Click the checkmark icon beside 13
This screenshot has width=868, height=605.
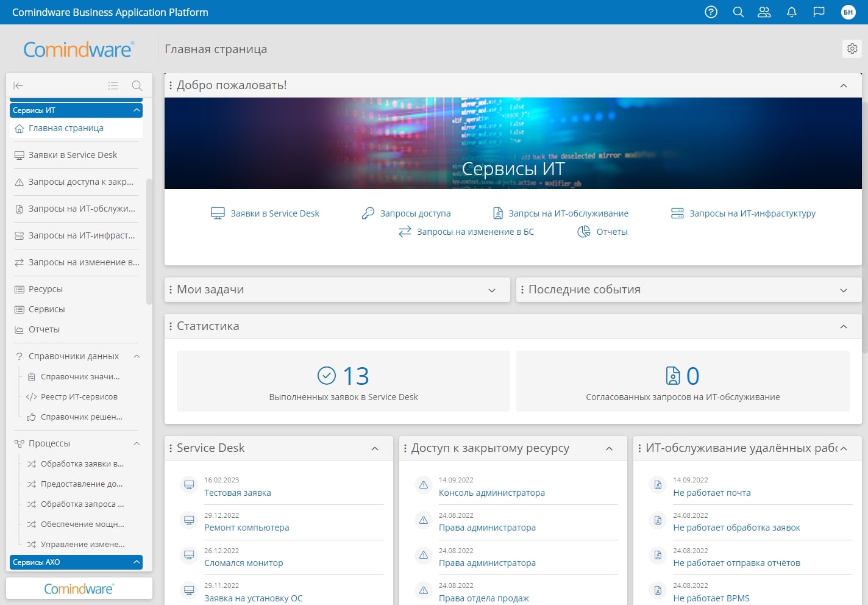pos(327,376)
